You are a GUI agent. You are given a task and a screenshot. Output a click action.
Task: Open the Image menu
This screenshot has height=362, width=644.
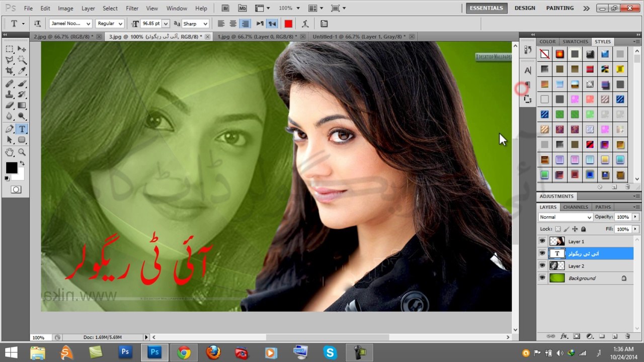click(65, 9)
